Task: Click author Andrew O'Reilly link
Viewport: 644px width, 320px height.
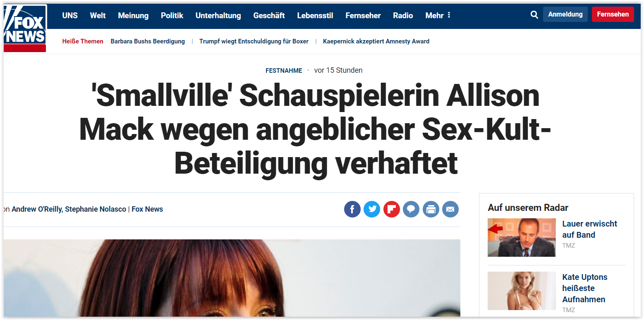Action: 36,209
